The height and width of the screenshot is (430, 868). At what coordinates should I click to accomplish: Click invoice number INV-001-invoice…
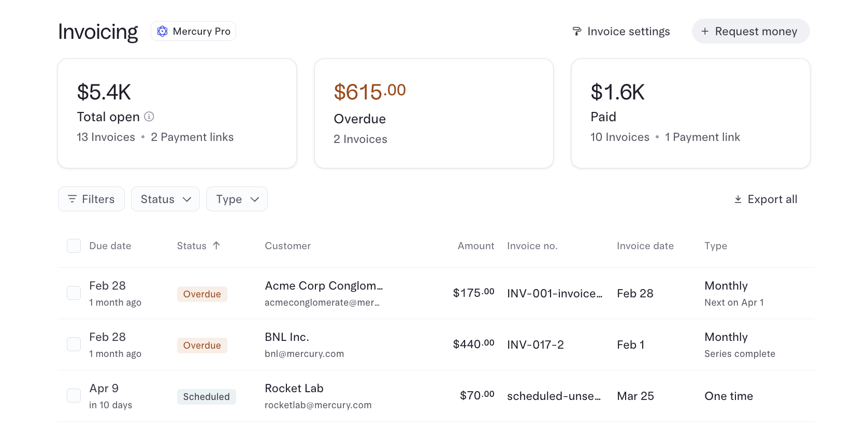[555, 294]
